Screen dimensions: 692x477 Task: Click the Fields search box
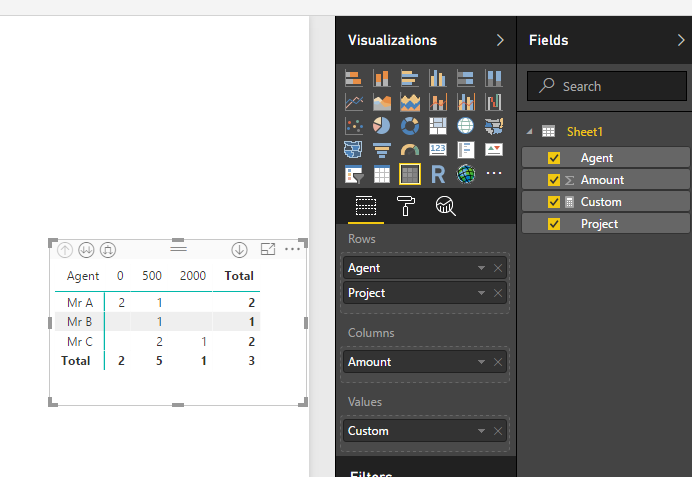607,86
